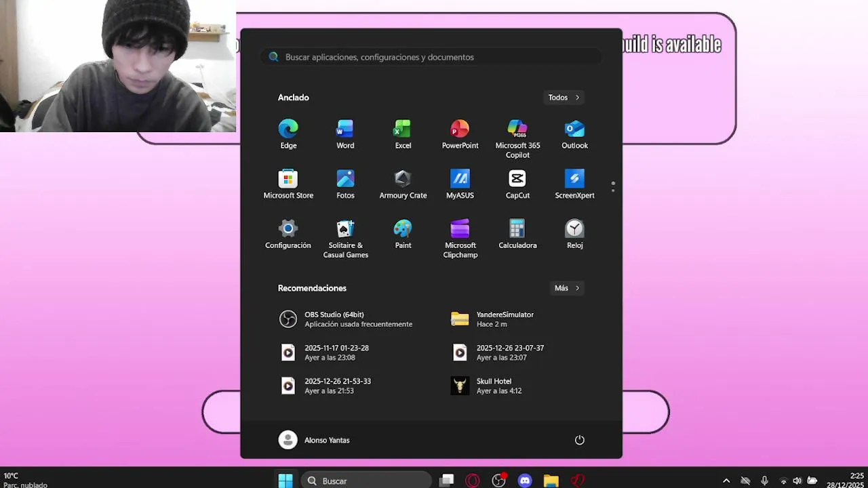868x488 pixels.
Task: Open Outlook mail app
Action: coord(574,134)
